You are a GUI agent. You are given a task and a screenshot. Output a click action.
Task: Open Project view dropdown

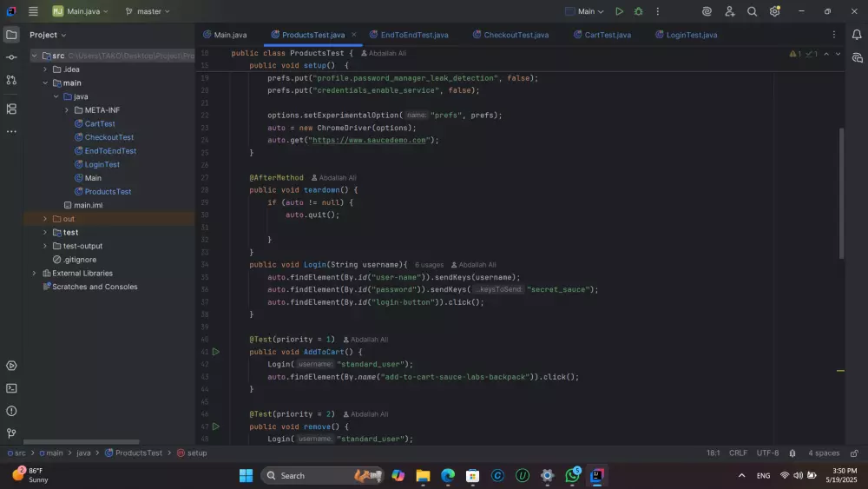(48, 35)
